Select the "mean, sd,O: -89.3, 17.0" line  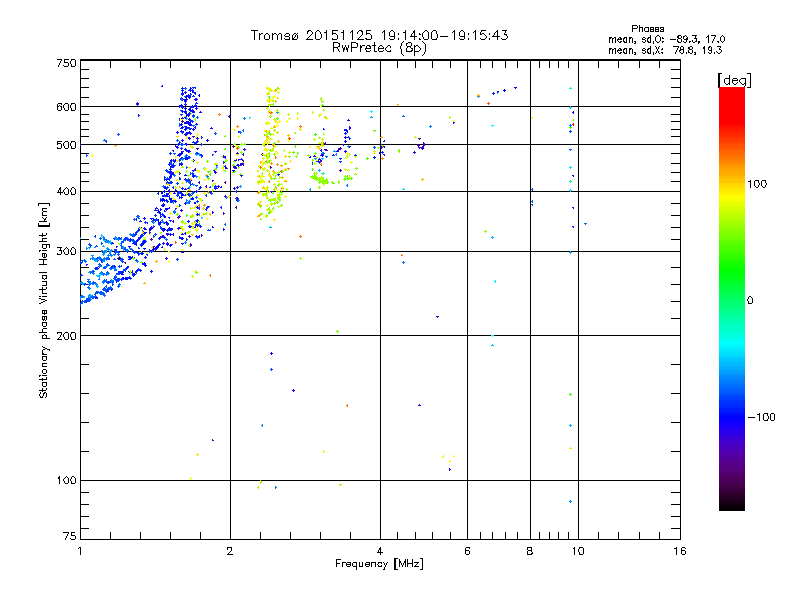[x=666, y=39]
